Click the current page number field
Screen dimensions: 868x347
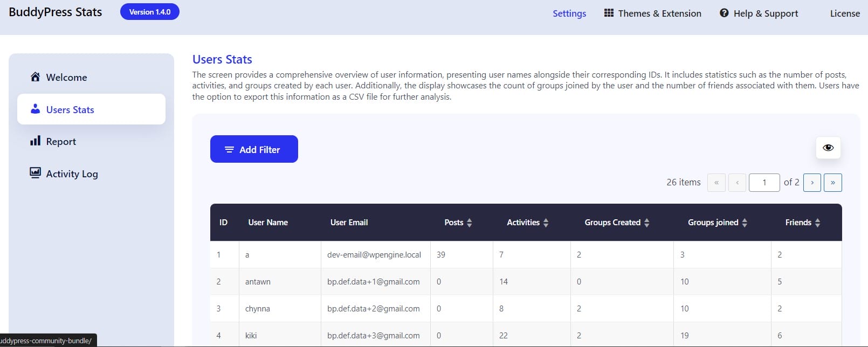point(764,183)
